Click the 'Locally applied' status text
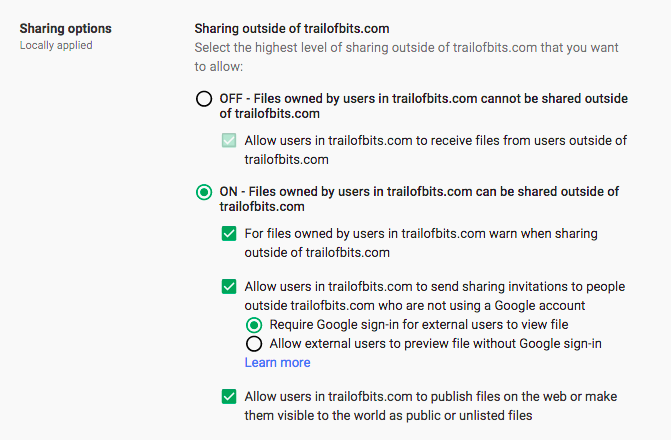 56,46
